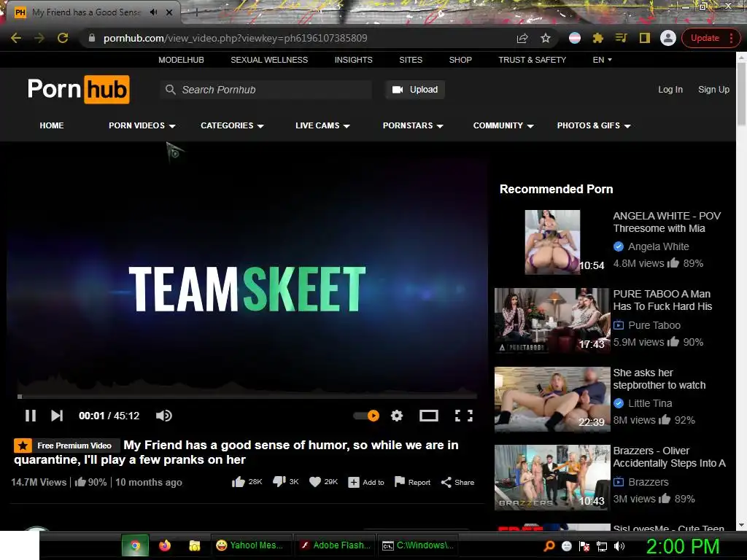
Task: Open the player settings gear
Action: 397,416
